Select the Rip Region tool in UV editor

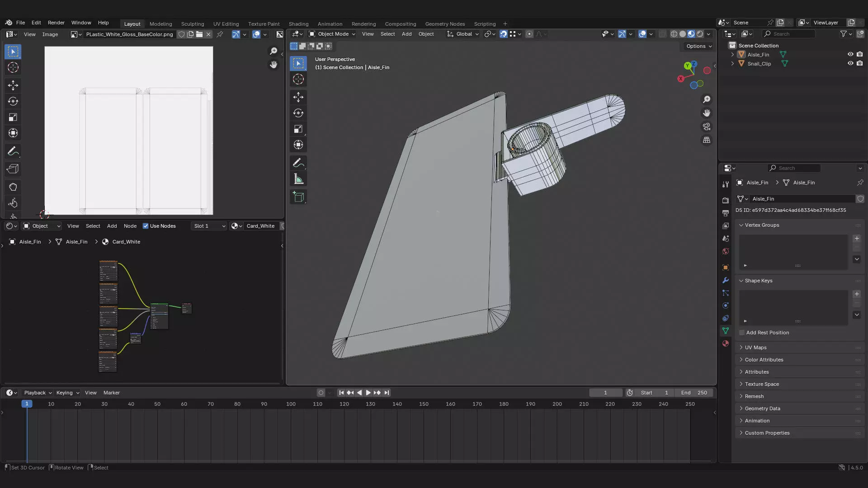[x=13, y=169]
